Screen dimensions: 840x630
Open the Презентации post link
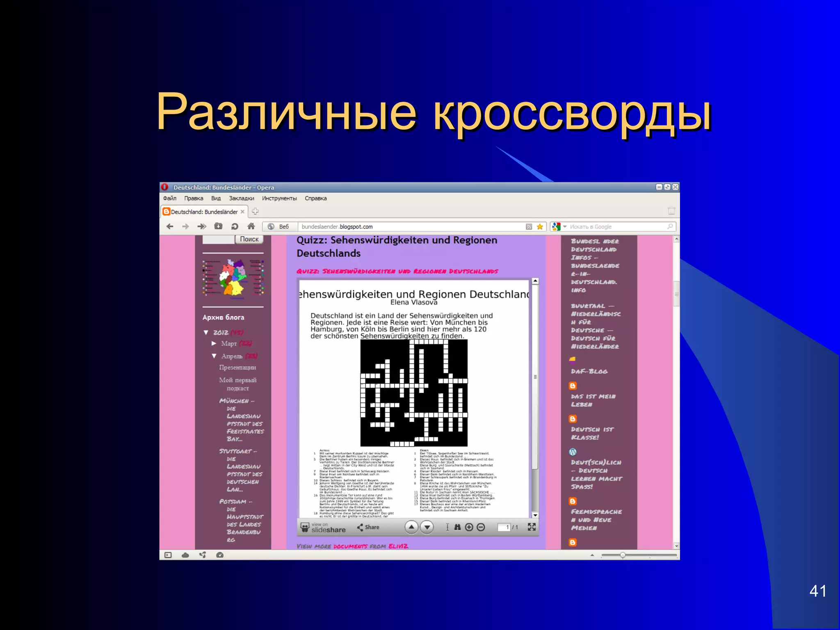click(237, 367)
